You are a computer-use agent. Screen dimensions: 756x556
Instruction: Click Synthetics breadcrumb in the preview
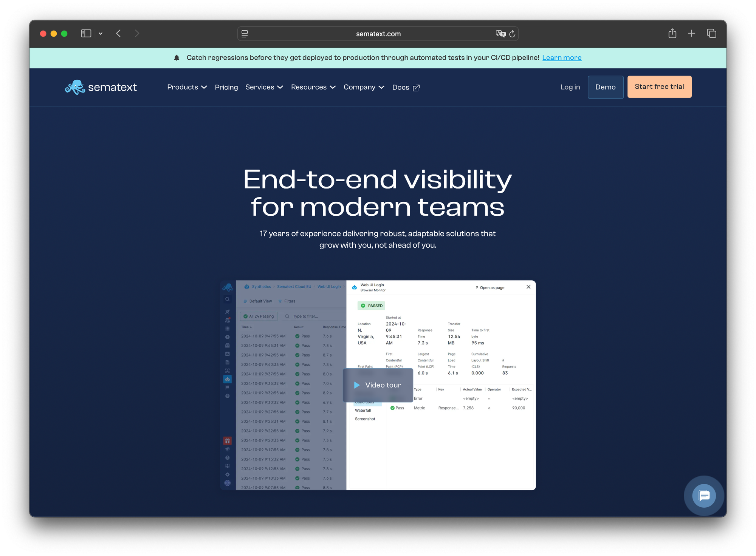click(x=261, y=287)
